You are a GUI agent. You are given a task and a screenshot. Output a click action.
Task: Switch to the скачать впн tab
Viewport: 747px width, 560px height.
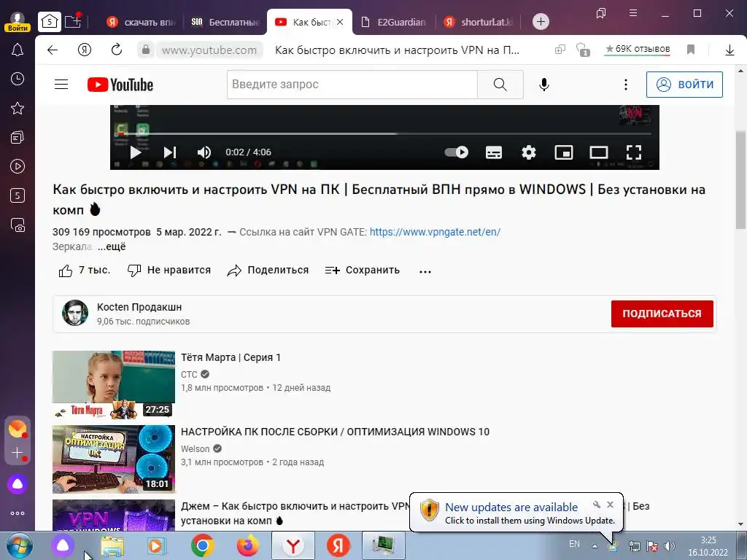[142, 22]
